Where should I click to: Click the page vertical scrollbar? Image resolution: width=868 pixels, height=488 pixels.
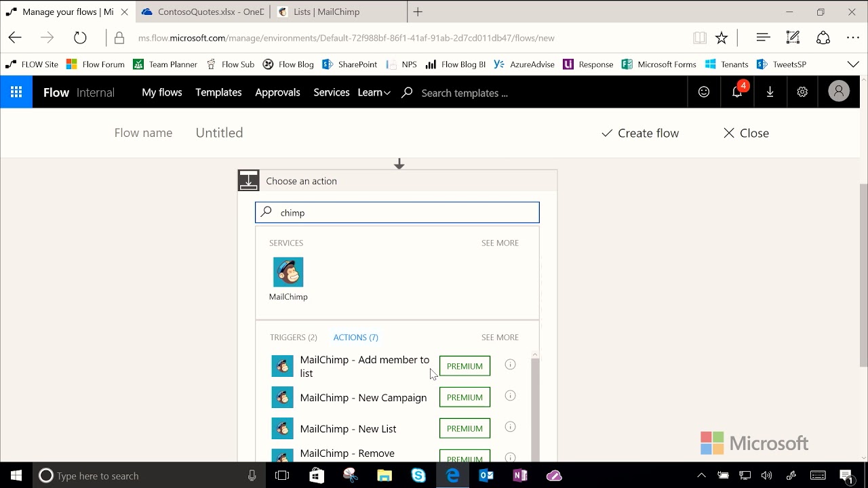(x=863, y=277)
